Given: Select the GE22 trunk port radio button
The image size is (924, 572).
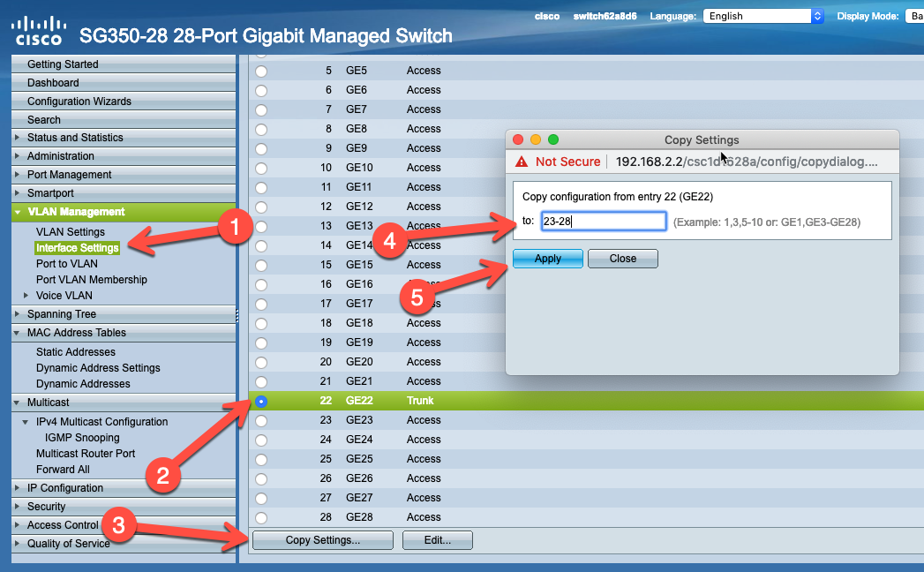Looking at the screenshot, I should (261, 402).
